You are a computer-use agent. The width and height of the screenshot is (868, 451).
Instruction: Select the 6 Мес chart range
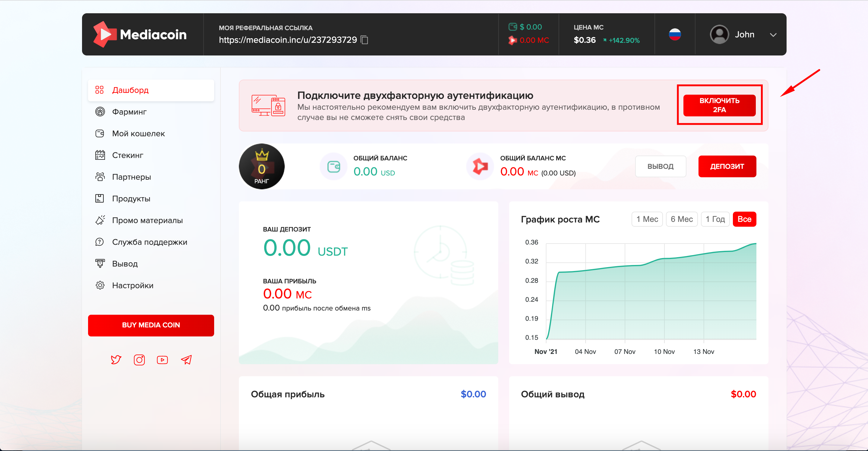681,219
